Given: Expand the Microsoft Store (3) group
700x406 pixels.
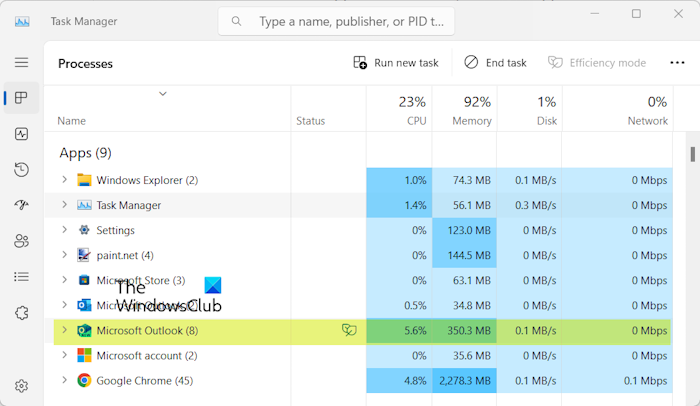Looking at the screenshot, I should tap(64, 280).
